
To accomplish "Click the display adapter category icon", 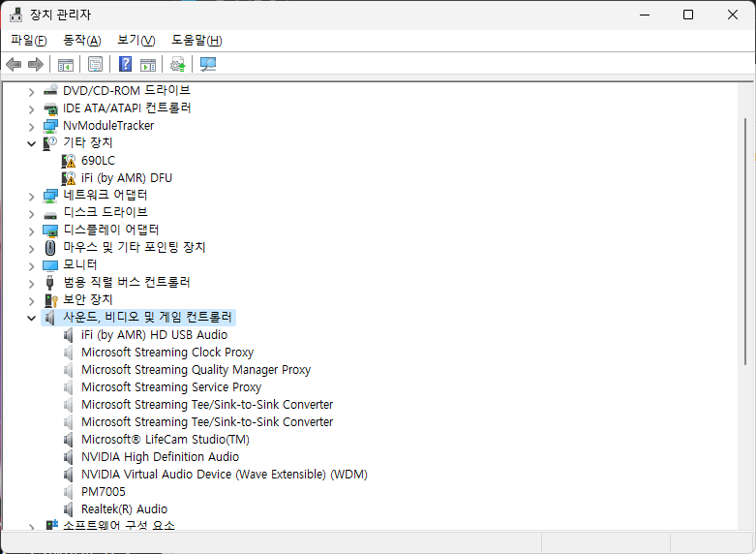I will 50,231.
